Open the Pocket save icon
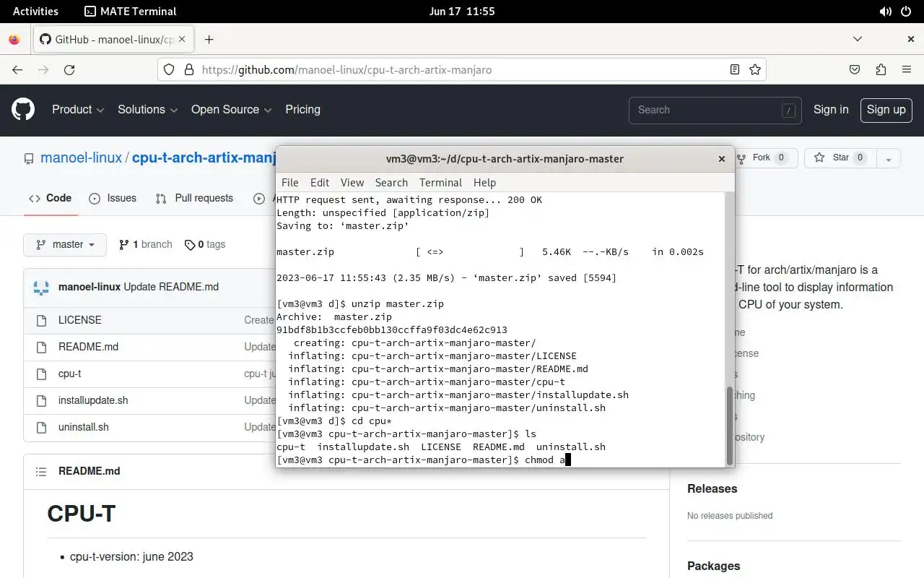The height and width of the screenshot is (578, 924). (x=855, y=70)
